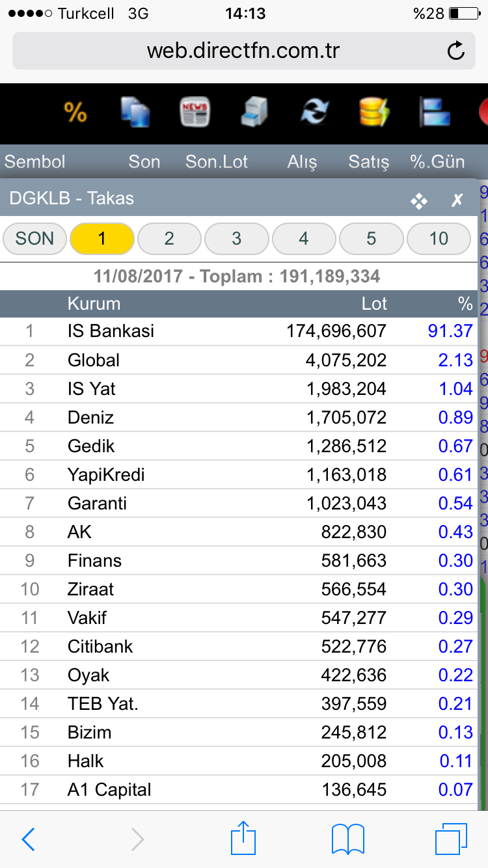Tap the DGKLB - Takas panel title
488x868 pixels.
coord(72,198)
